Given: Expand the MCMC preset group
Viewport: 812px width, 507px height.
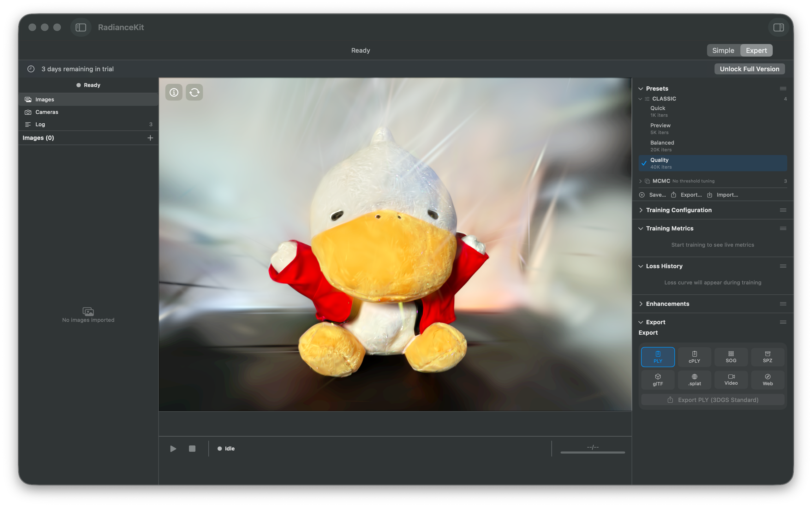Looking at the screenshot, I should (641, 181).
